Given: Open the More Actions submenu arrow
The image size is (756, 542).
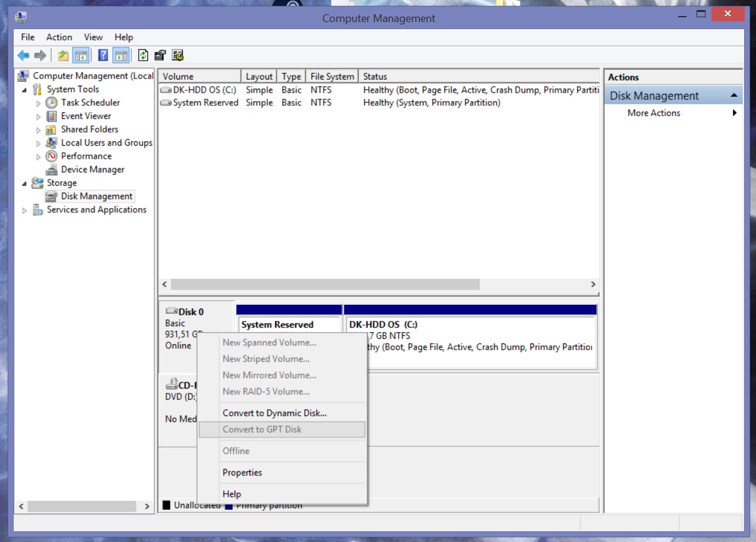Looking at the screenshot, I should 735,113.
